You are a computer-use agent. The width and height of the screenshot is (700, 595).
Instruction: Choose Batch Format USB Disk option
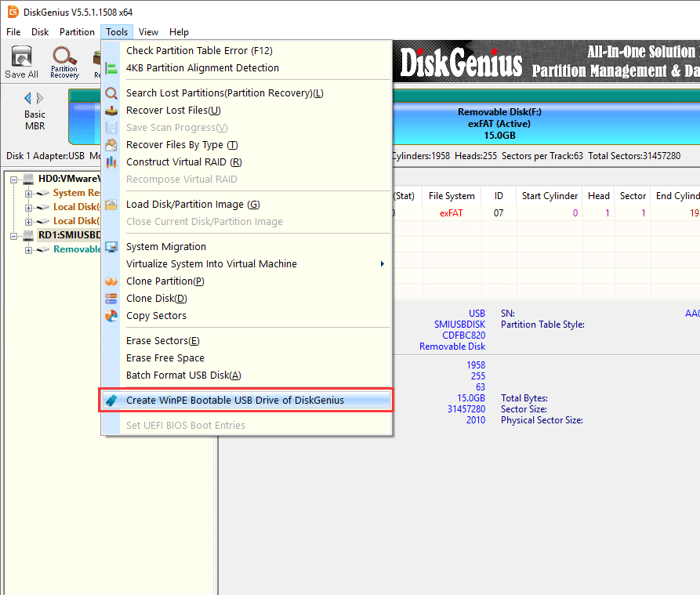tap(183, 376)
